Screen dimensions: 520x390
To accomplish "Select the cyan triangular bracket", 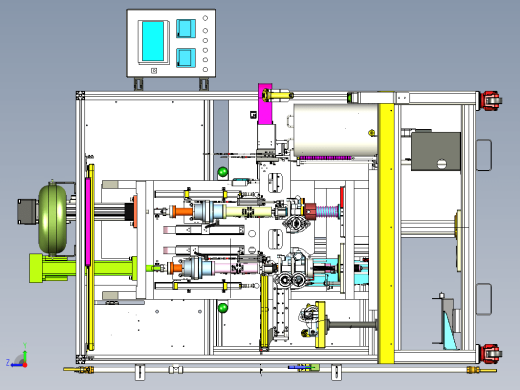I will [x=450, y=332].
